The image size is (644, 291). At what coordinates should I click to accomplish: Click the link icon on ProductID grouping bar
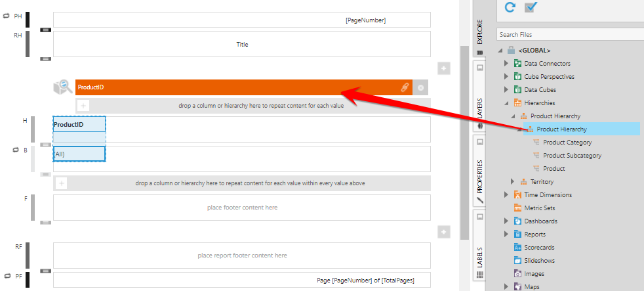tap(405, 87)
